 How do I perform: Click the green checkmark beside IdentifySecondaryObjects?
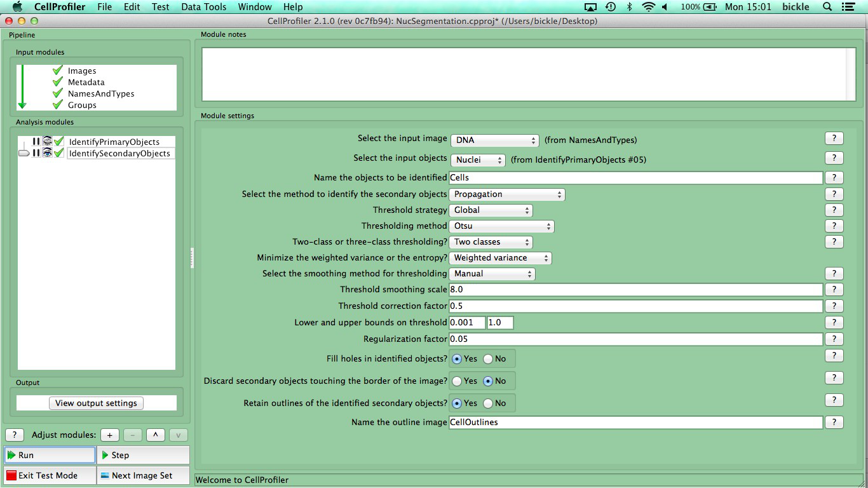59,153
